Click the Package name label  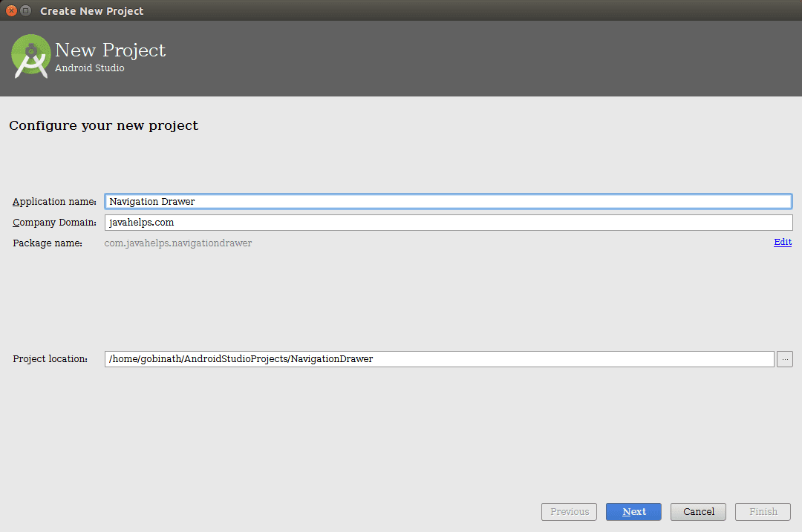coord(48,243)
